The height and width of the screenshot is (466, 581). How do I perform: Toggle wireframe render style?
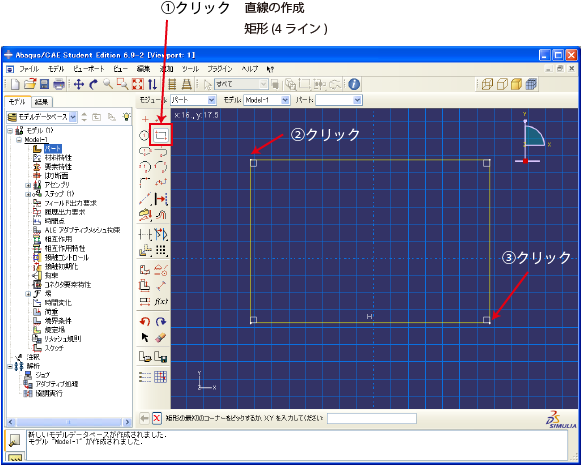[487, 84]
